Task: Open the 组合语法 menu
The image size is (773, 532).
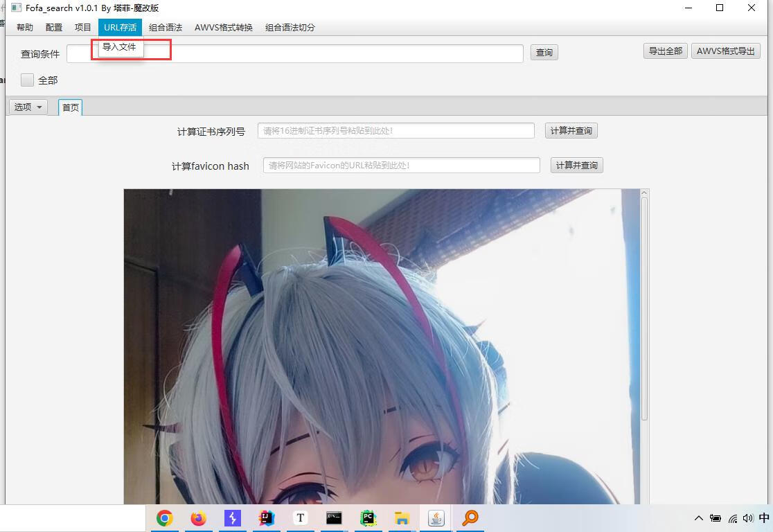Action: [x=166, y=28]
